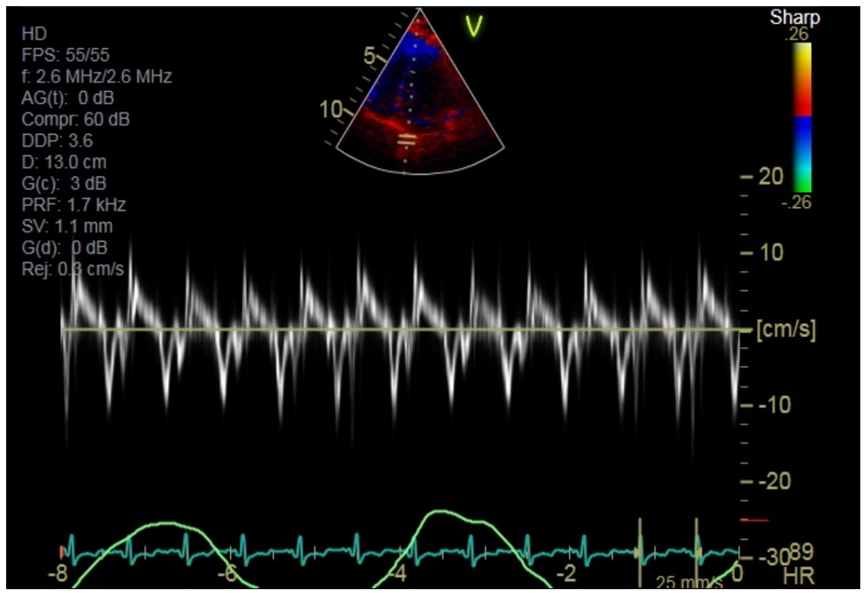Click the f: 2.6 MHz frequency readout
Screen dimensions: 868x593
pos(97,76)
